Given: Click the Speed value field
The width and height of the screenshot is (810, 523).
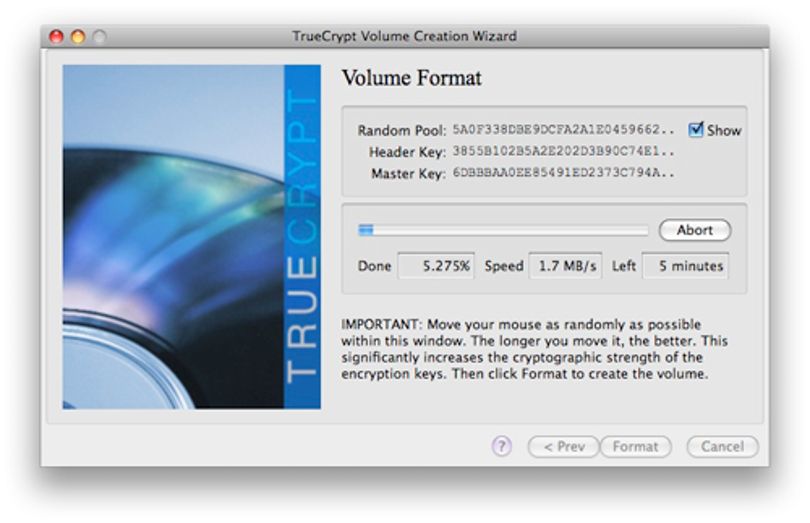Looking at the screenshot, I should [565, 266].
